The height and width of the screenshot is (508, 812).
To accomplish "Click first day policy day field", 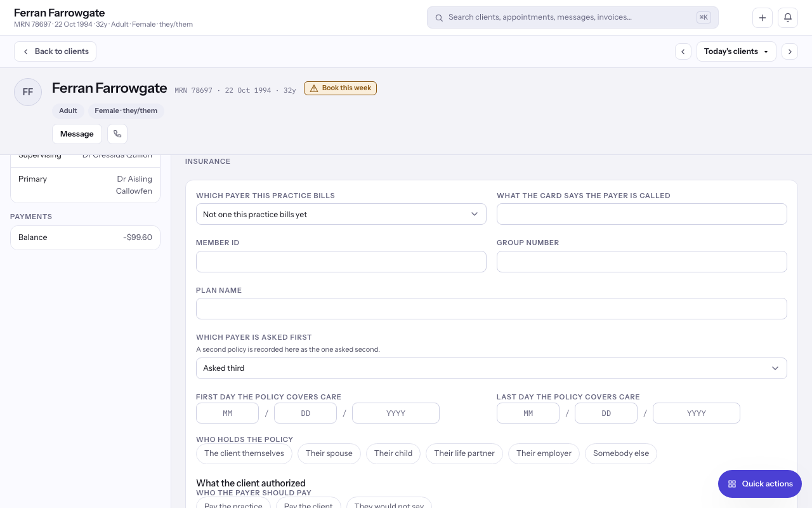I will [305, 413].
